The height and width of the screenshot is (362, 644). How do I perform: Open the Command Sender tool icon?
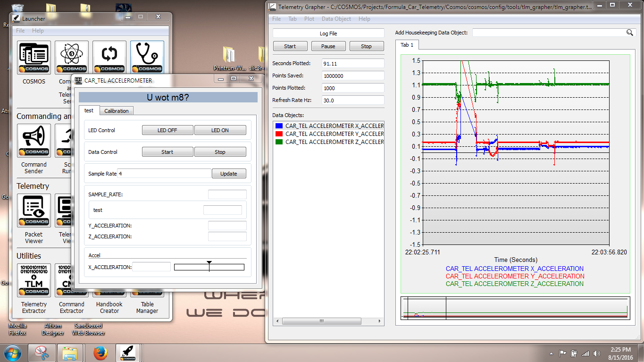[x=34, y=141]
